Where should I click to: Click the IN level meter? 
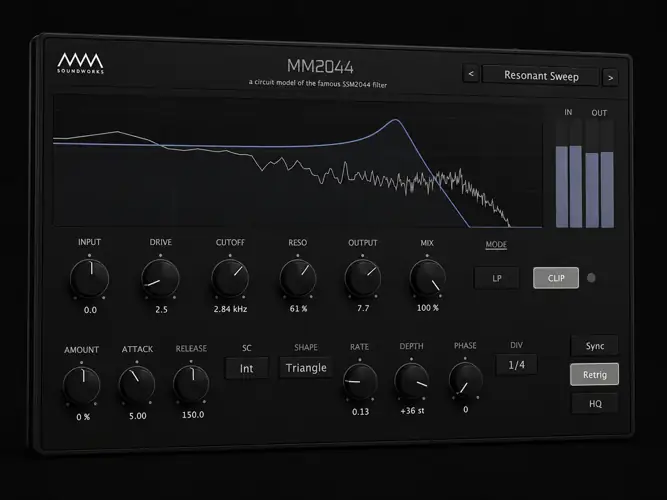pos(569,174)
